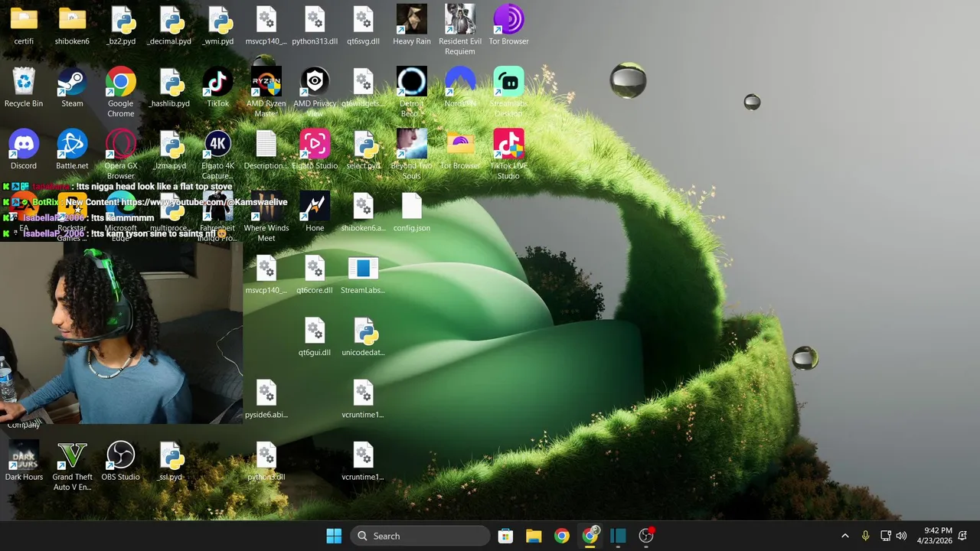Viewport: 980px width, 551px height.
Task: Open Google Chrome desktop shortcut
Action: (x=121, y=93)
